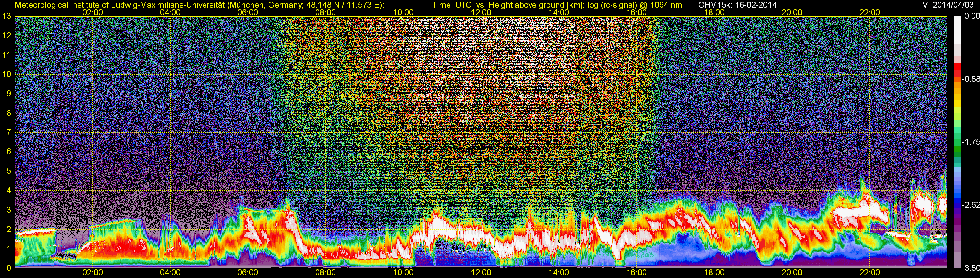
Task: Click the 12:00 label on top time axis
Action: tap(481, 12)
